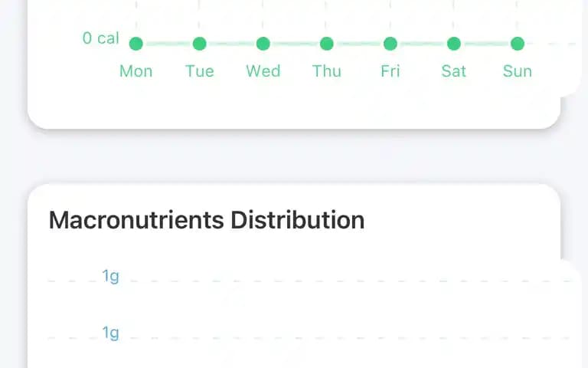This screenshot has width=588, height=368.
Task: Tap the Fri day label
Action: point(390,71)
